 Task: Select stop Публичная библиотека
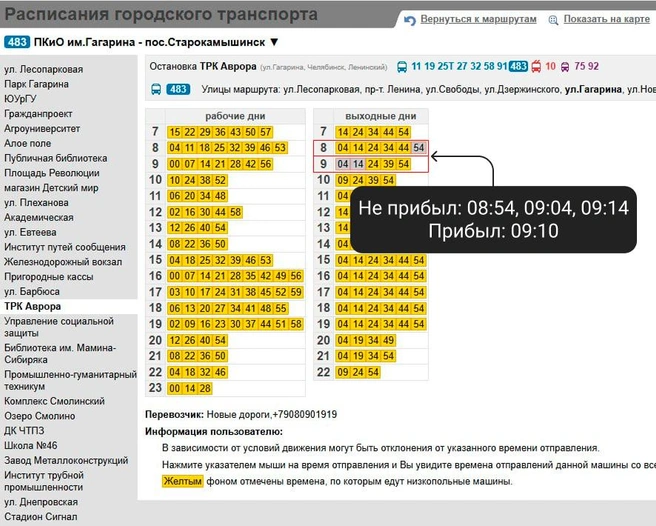(56, 158)
